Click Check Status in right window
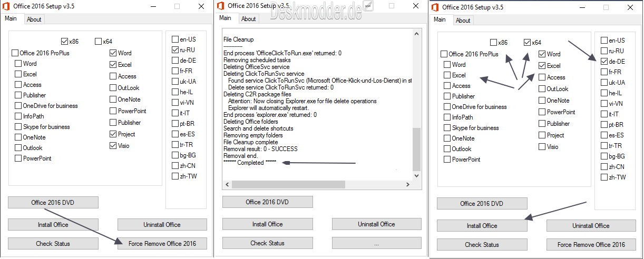The width and height of the screenshot is (644, 259). [482, 245]
